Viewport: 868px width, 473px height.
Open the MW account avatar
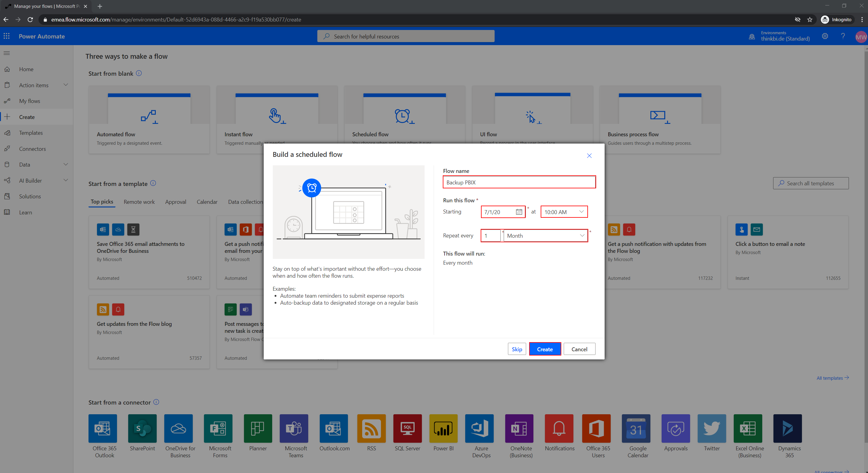(861, 37)
